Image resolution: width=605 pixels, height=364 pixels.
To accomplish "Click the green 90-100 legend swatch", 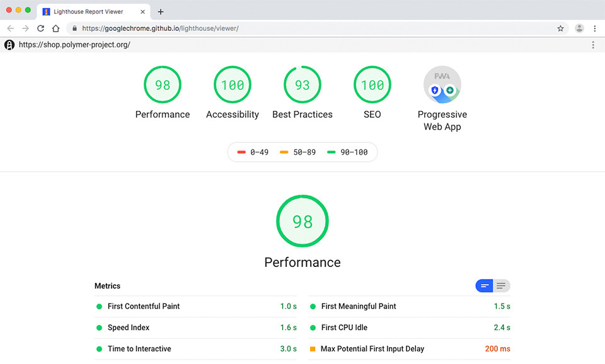I will (331, 152).
